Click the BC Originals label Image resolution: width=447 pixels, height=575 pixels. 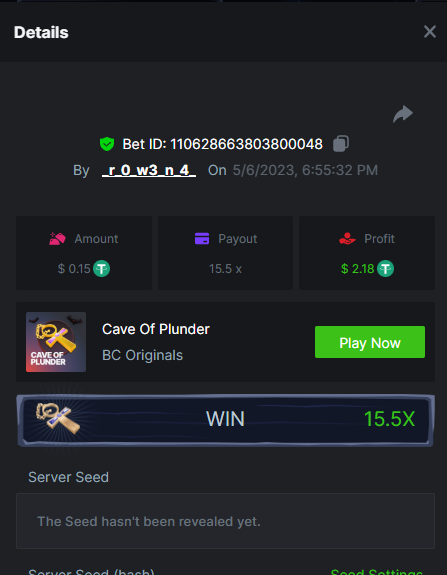click(x=142, y=355)
